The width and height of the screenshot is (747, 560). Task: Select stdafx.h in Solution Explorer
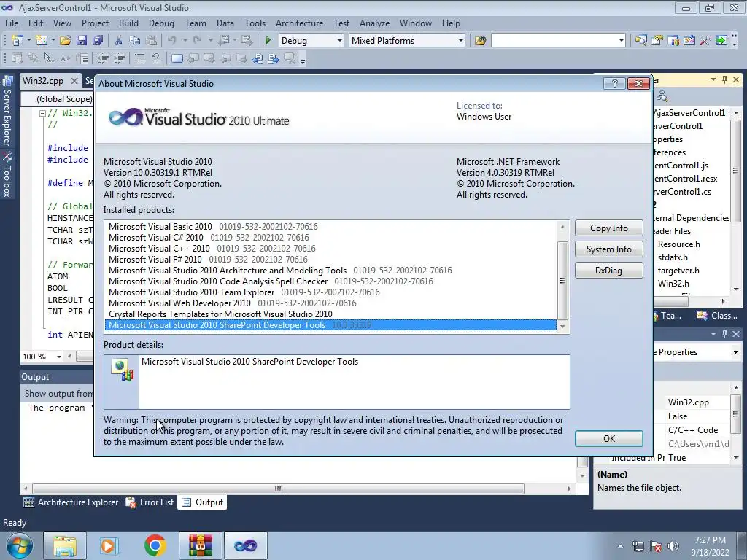click(673, 257)
